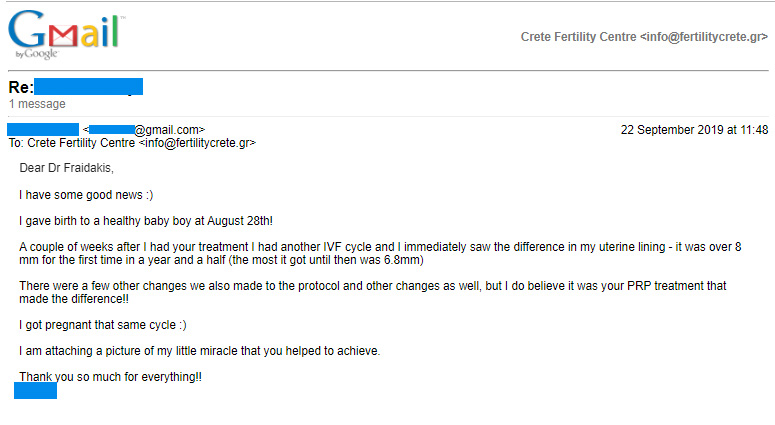Click the 'To: Crete Fertility Centre' label
The width and height of the screenshot is (775, 425).
72,143
